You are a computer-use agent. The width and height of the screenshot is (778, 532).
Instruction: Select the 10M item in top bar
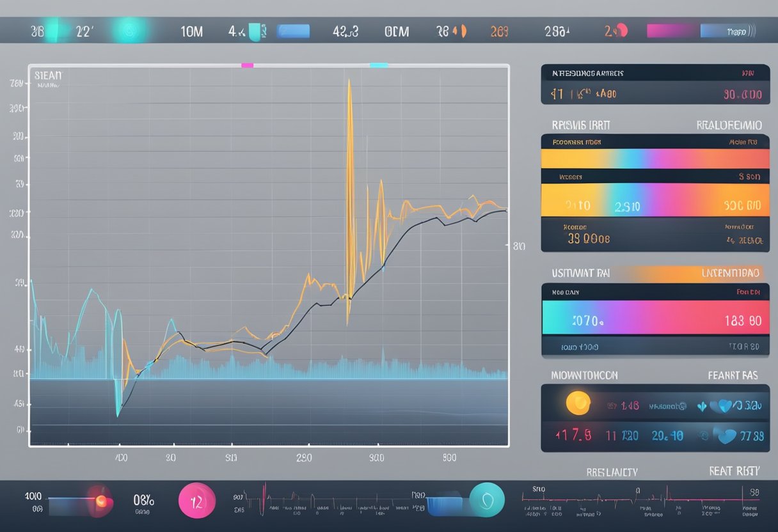pyautogui.click(x=191, y=31)
